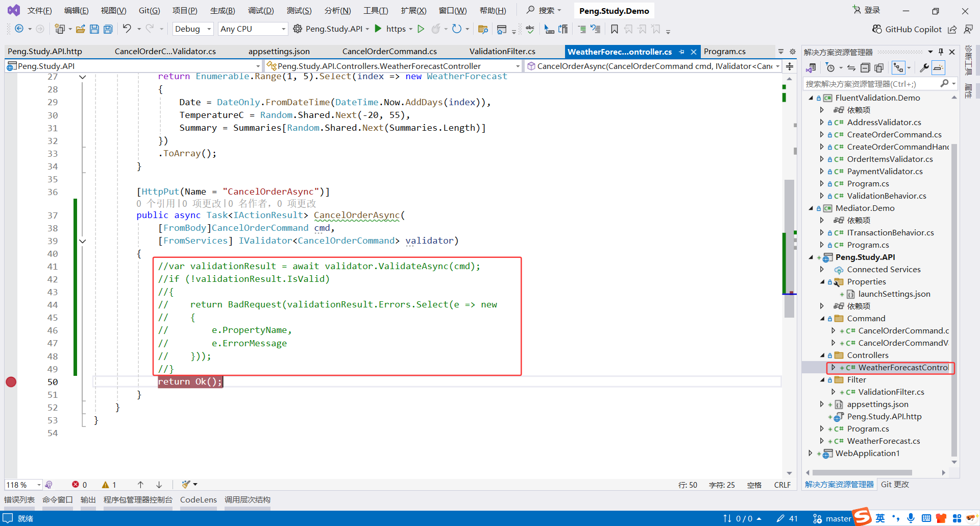Click the New Project icon in toolbar
The width and height of the screenshot is (980, 526).
pos(60,29)
